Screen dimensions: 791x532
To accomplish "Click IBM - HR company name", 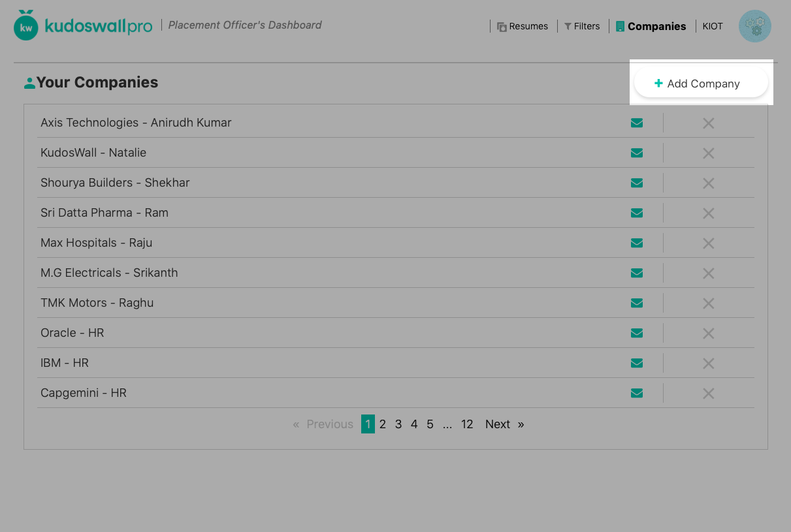I will click(x=65, y=363).
